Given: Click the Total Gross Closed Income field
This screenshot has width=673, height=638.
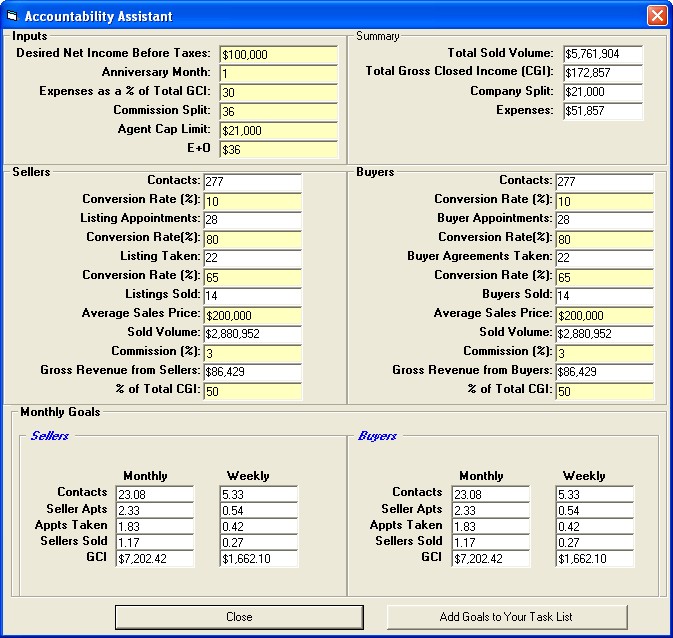Looking at the screenshot, I should tap(602, 73).
